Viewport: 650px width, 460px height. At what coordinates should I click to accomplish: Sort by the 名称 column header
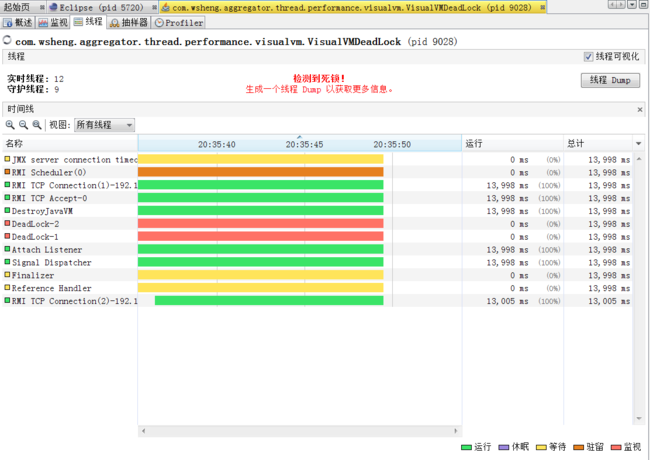click(x=70, y=143)
